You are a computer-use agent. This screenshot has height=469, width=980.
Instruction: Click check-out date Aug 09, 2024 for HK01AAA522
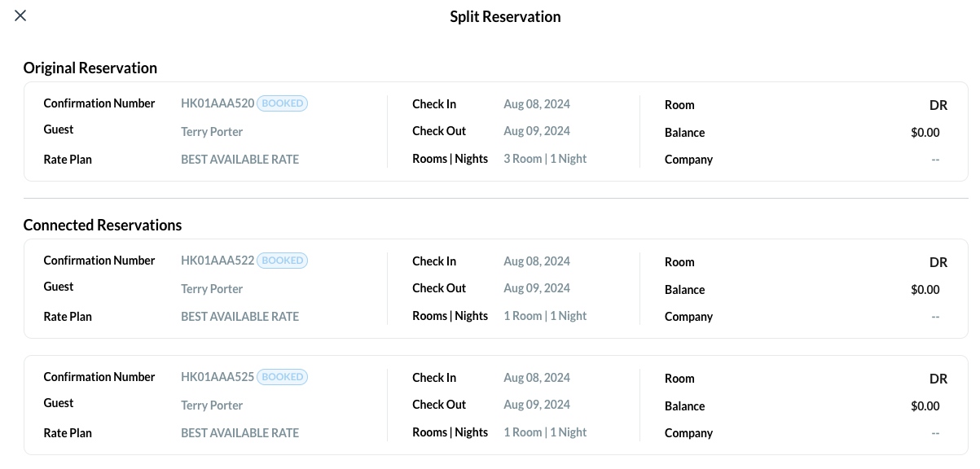tap(536, 288)
